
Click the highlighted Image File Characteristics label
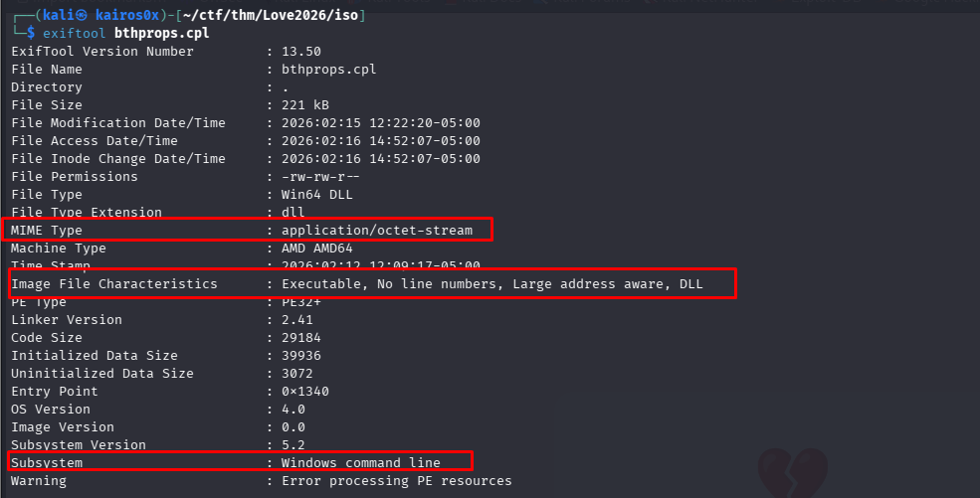point(113,284)
